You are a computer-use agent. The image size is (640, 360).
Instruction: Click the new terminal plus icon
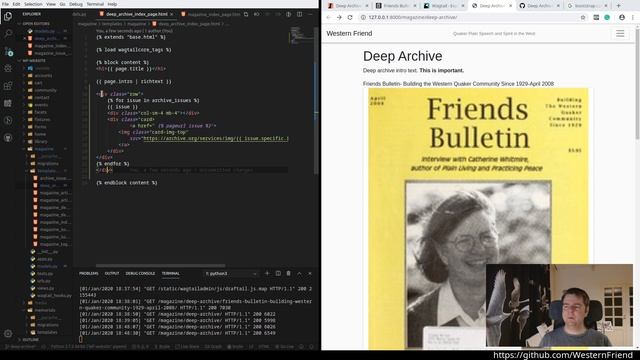tap(267, 273)
